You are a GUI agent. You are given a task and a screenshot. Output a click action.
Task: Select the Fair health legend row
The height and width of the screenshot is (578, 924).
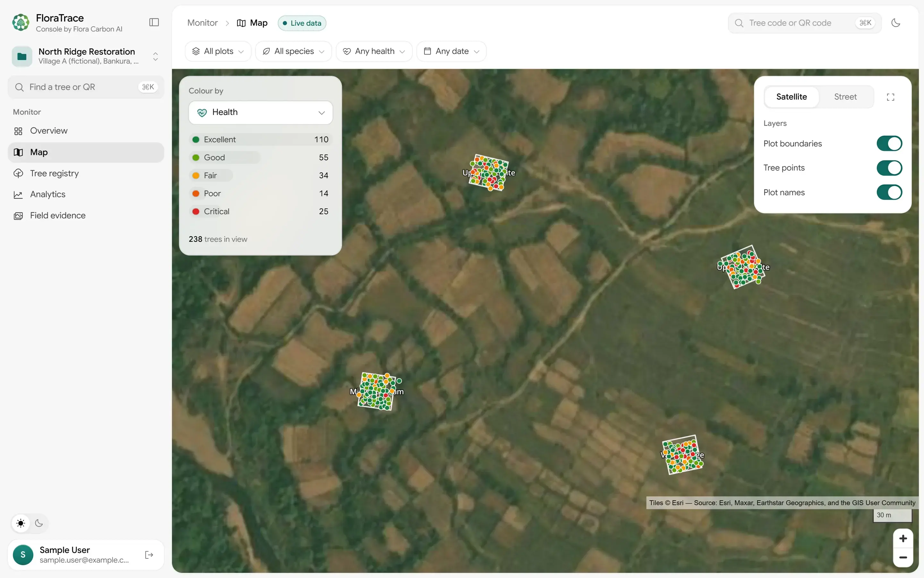point(261,175)
